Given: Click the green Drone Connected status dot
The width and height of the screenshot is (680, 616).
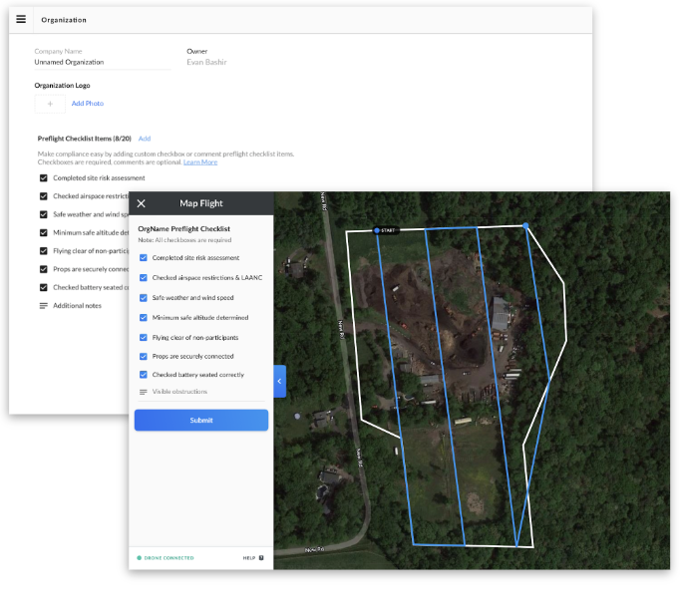Looking at the screenshot, I should click(x=140, y=558).
